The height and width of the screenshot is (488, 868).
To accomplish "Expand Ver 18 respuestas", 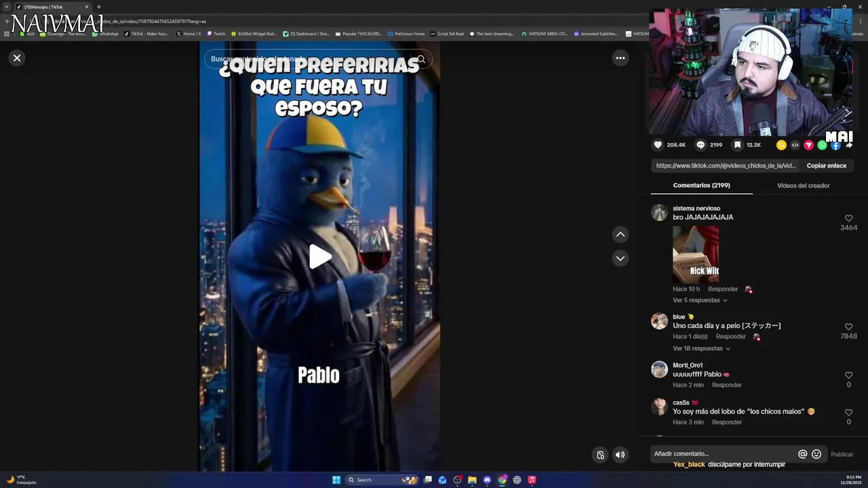I will [701, 348].
